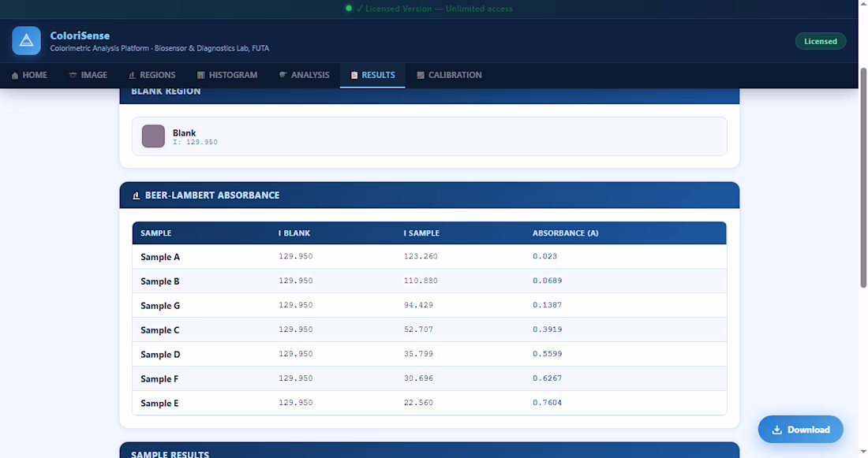This screenshot has height=458, width=868.
Task: Click the I SAMPLE column header
Action: tap(421, 233)
